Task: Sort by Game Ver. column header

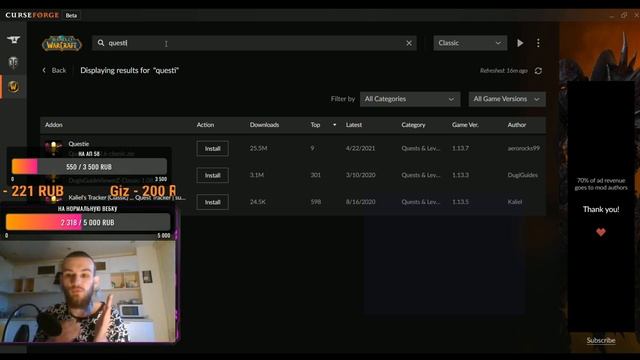Action: pyautogui.click(x=465, y=125)
